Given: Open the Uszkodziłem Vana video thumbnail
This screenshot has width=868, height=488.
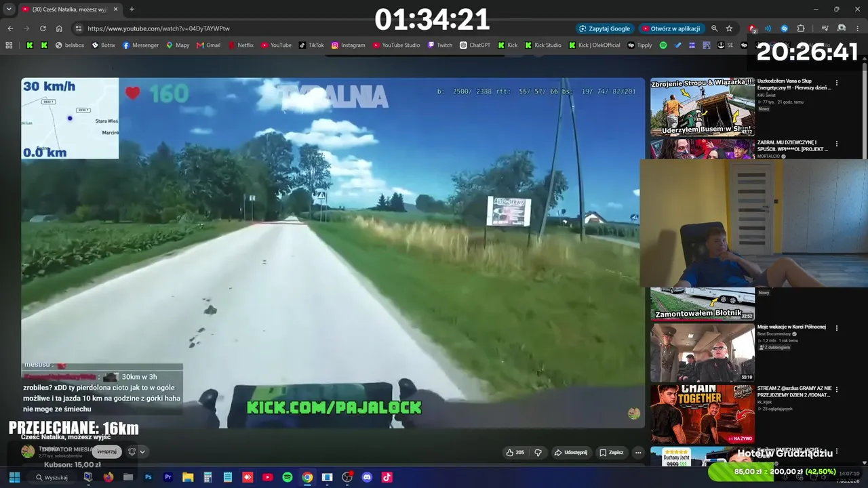Looking at the screenshot, I should (x=703, y=107).
